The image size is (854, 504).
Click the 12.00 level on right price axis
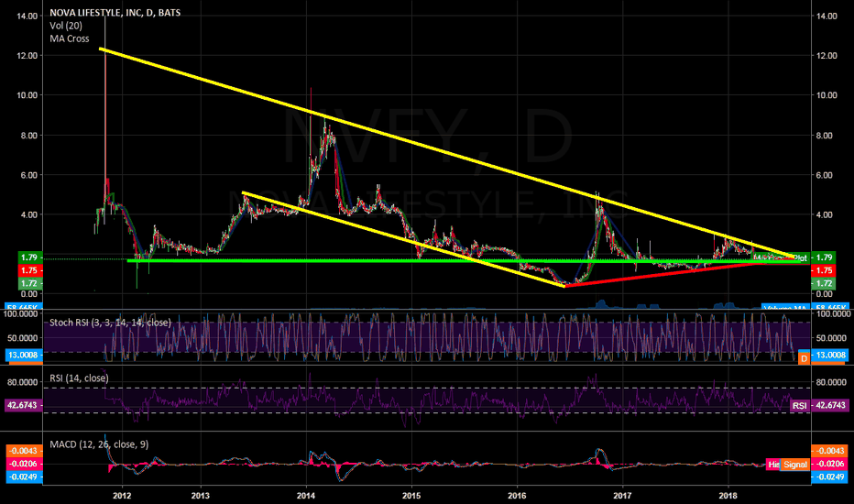pyautogui.click(x=827, y=56)
